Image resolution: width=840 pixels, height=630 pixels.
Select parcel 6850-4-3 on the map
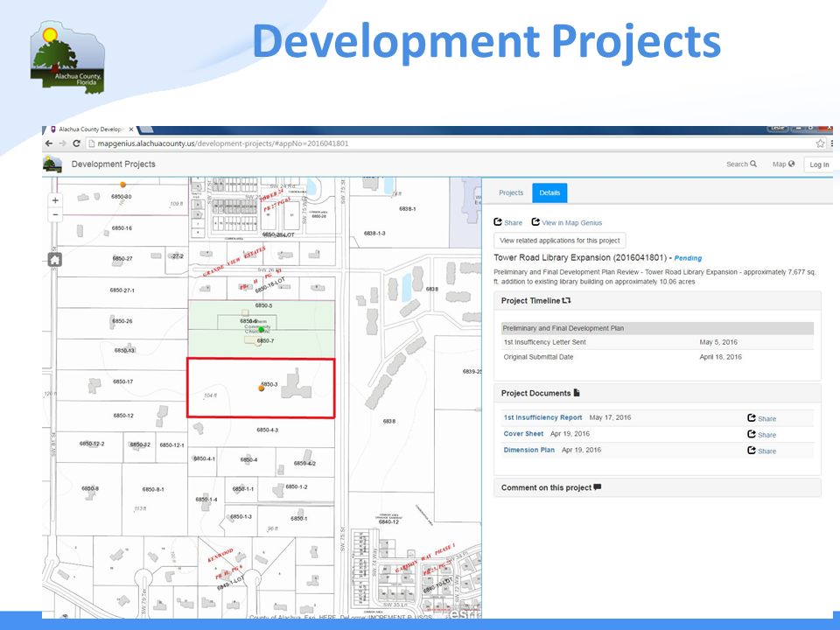(268, 430)
